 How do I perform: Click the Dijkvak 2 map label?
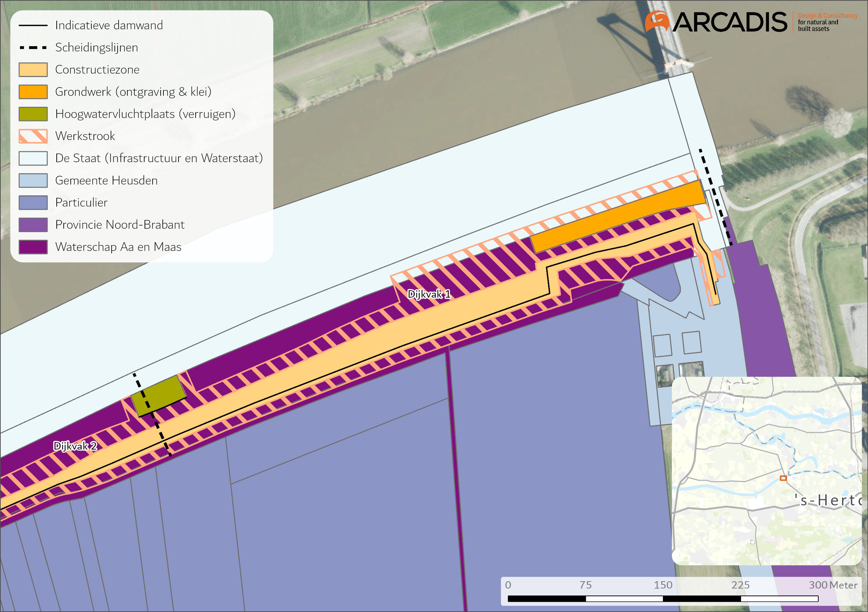tap(75, 446)
